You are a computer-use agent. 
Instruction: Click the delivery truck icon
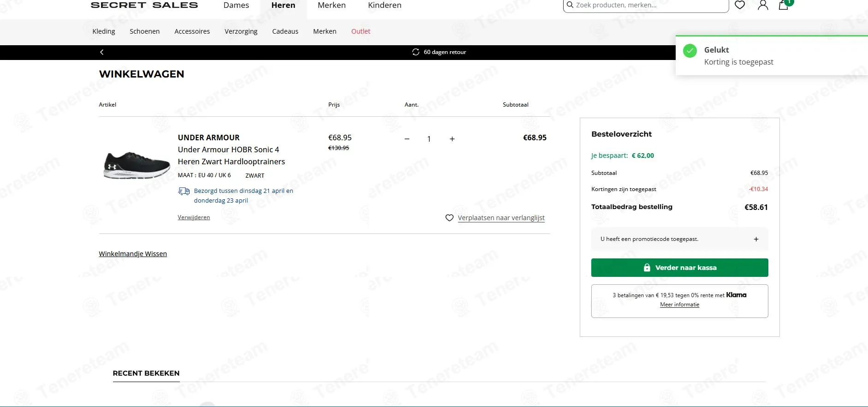184,191
